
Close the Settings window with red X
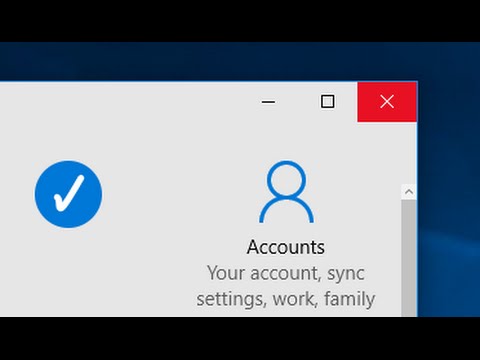pyautogui.click(x=387, y=102)
